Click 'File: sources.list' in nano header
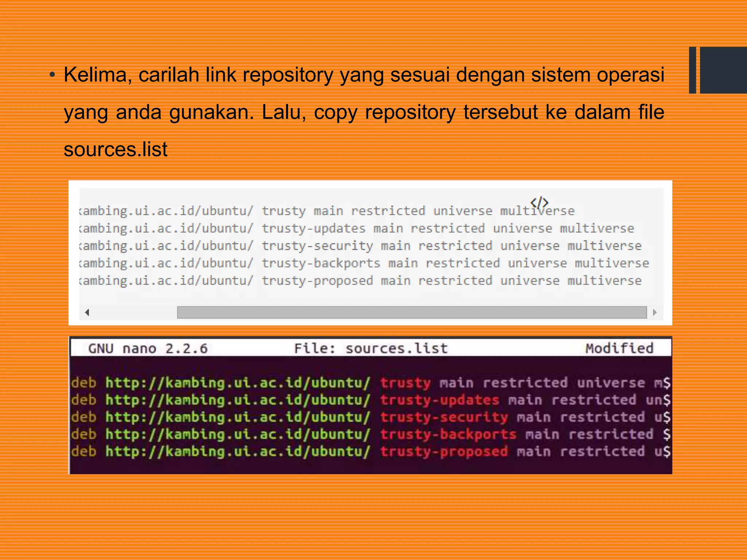Viewport: 747px width, 560px height. point(371,349)
